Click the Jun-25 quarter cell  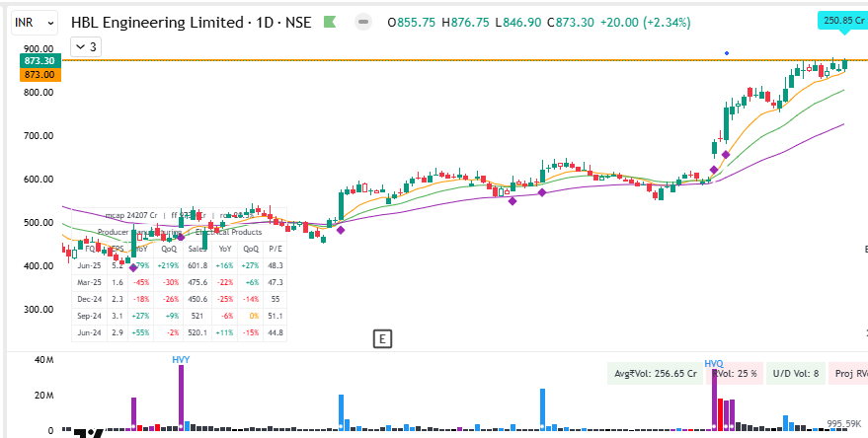pos(89,265)
